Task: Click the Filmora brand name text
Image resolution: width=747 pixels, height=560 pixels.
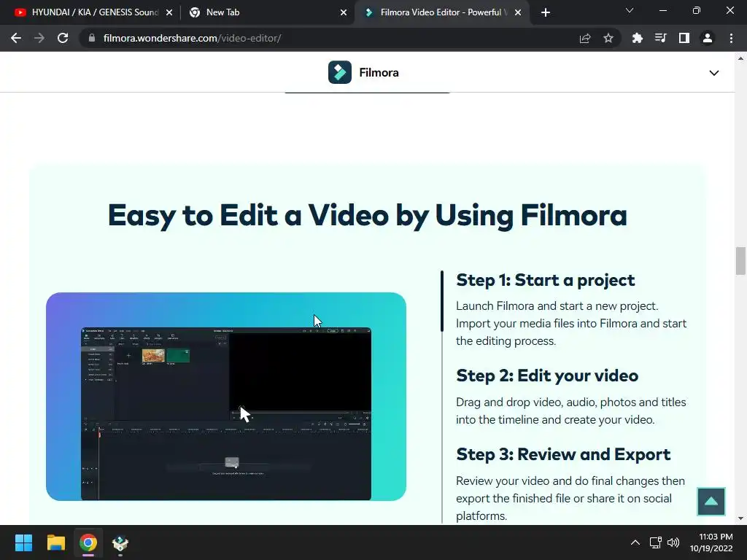Action: [x=379, y=72]
